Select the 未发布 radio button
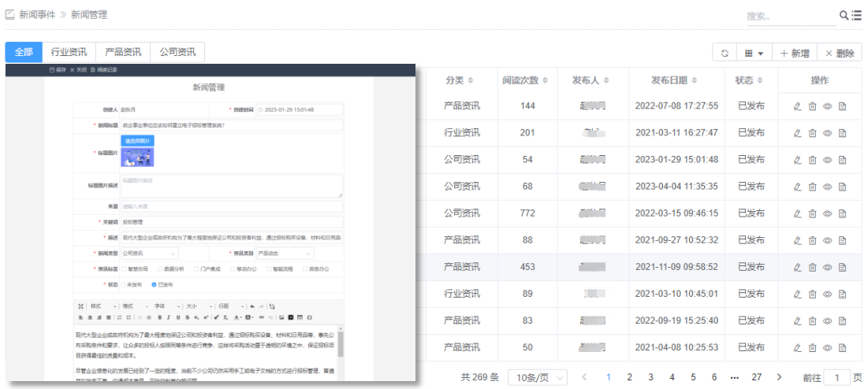The width and height of the screenshot is (868, 389). coord(122,284)
